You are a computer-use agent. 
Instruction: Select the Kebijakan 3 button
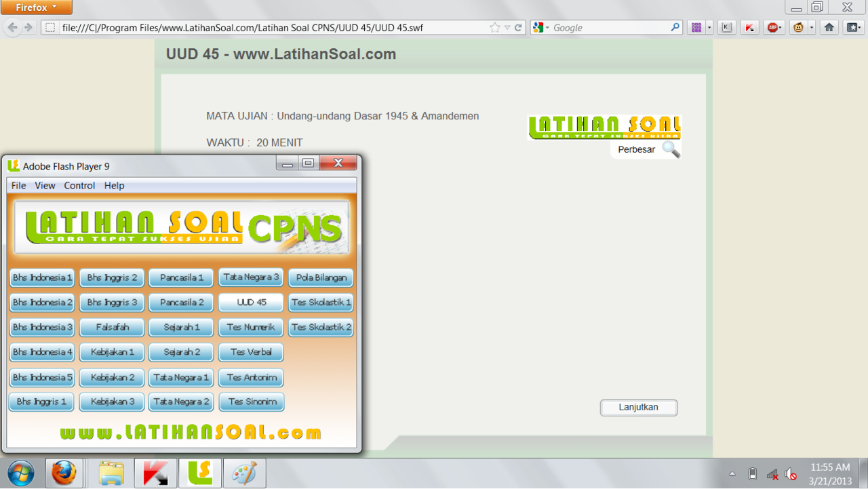tap(112, 402)
